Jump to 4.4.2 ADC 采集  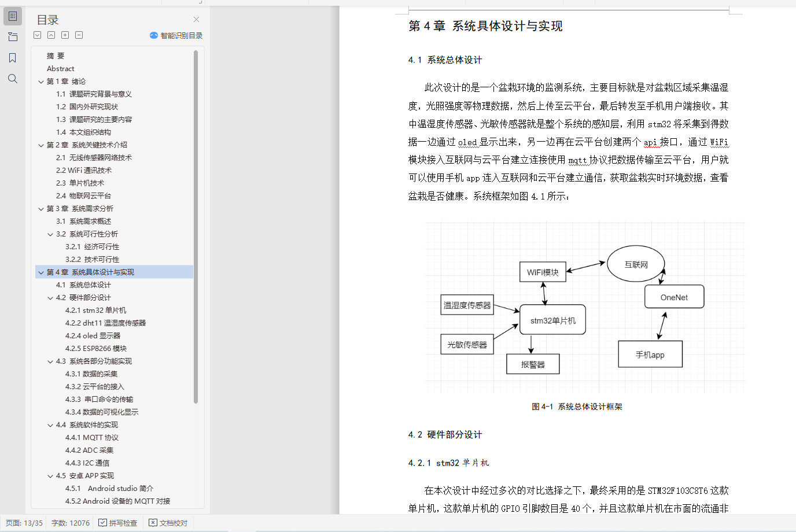pyautogui.click(x=89, y=450)
